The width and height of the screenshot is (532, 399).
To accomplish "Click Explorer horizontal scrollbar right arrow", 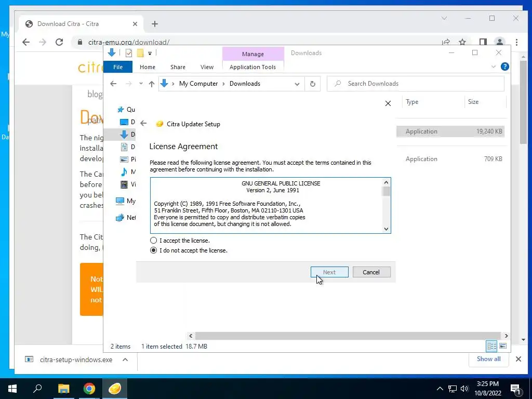I will (x=506, y=336).
